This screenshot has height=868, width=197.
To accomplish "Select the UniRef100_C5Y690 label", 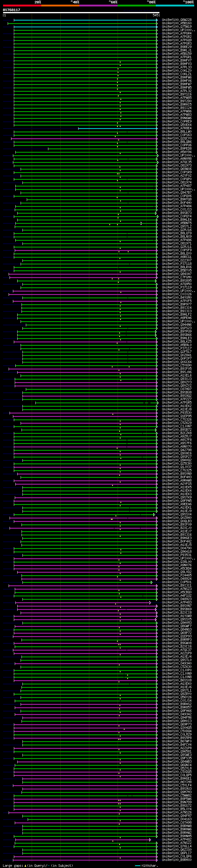I will [177, 365].
